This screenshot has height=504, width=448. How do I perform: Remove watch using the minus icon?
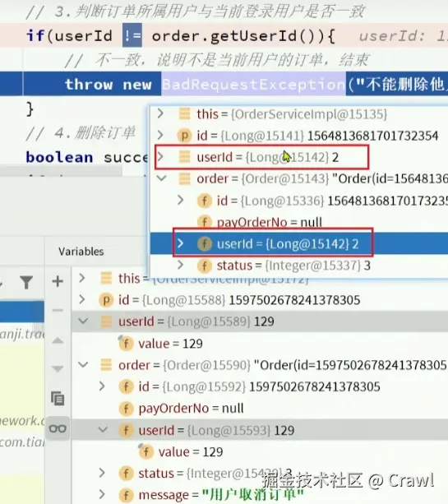58,310
